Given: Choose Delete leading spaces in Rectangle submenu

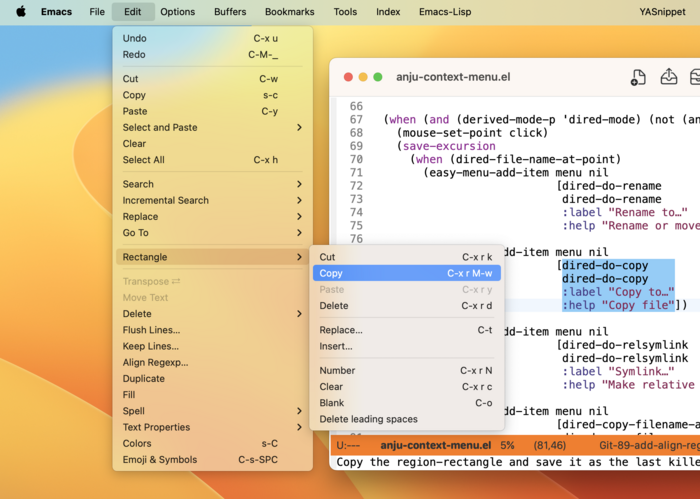Looking at the screenshot, I should 407,419.
